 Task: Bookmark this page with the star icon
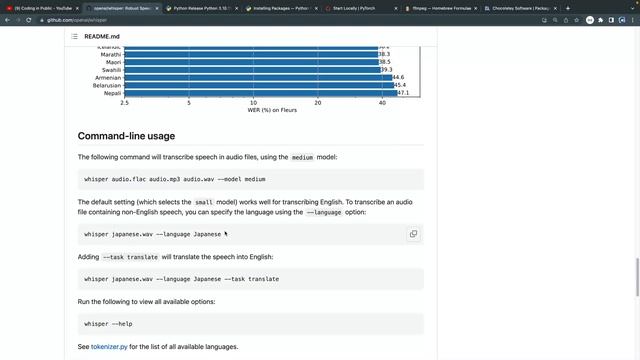[x=576, y=20]
